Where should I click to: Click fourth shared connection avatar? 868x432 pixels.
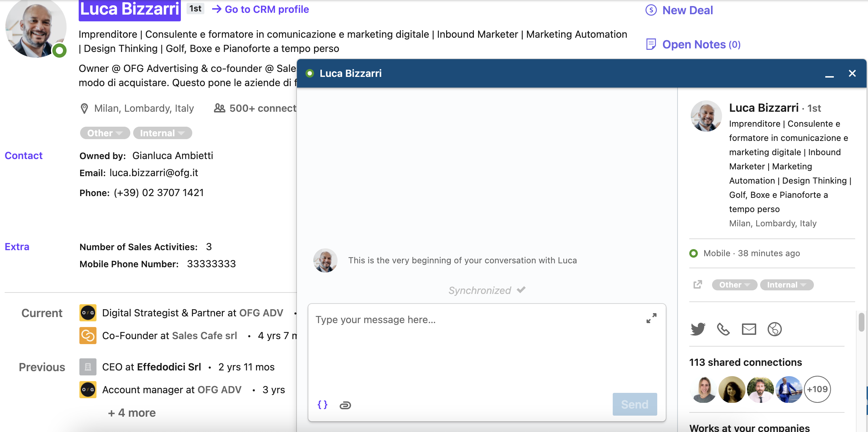(x=789, y=389)
